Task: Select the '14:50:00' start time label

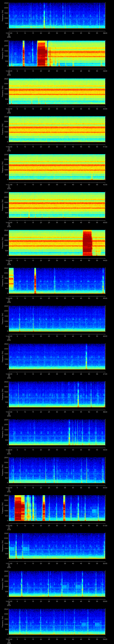Action: coord(9,525)
